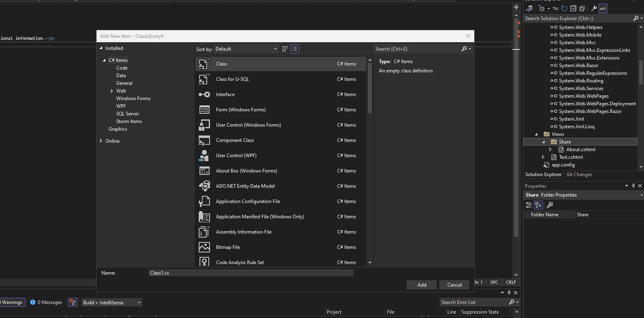
Task: Select Application Manifest File template icon
Action: [x=204, y=217]
